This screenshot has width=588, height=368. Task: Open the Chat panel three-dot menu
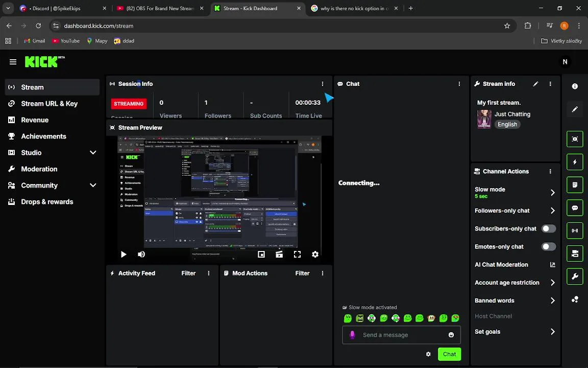tap(459, 84)
